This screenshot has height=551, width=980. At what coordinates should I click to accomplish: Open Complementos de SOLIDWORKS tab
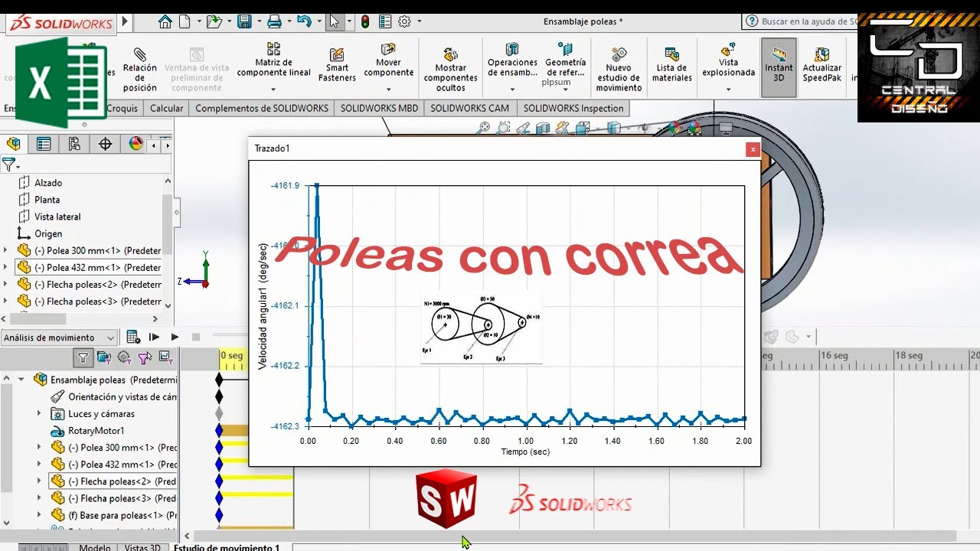(262, 108)
